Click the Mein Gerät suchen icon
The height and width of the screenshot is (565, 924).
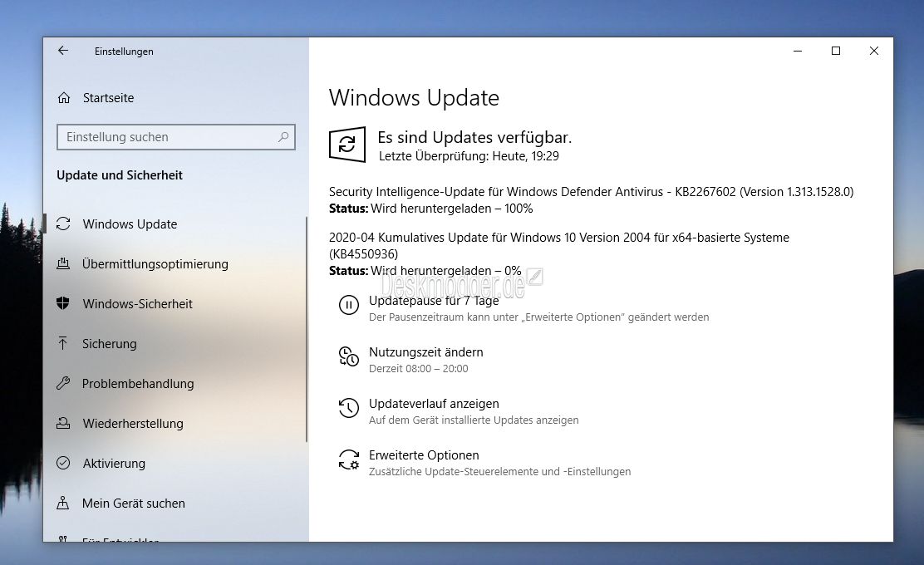tap(63, 504)
